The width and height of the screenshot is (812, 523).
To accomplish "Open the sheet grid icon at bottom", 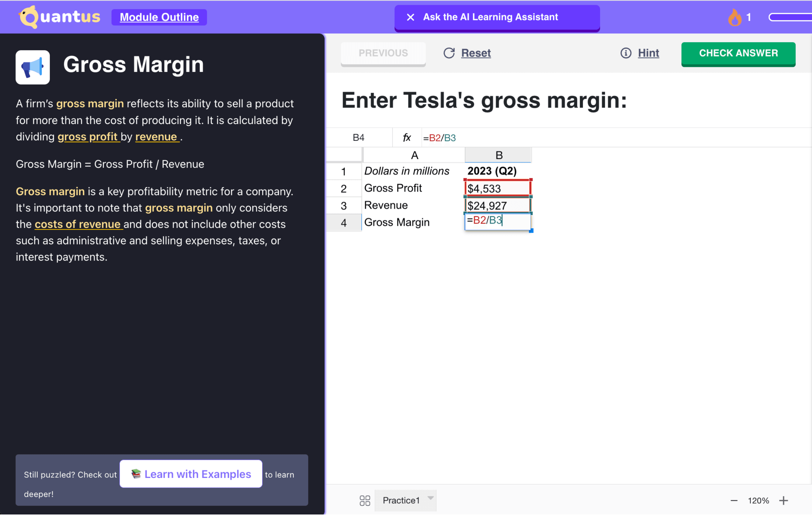I will coord(365,500).
